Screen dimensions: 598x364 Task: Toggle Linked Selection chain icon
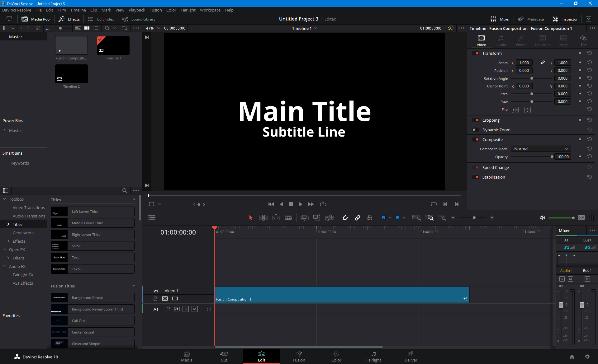click(358, 218)
